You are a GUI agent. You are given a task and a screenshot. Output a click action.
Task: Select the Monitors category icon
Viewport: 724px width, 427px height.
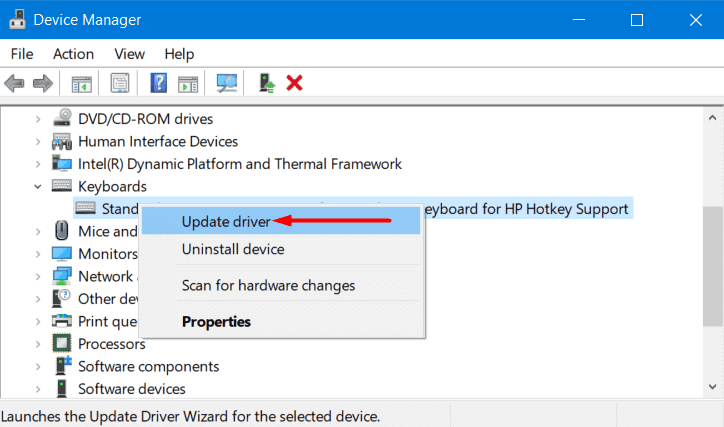tap(62, 254)
